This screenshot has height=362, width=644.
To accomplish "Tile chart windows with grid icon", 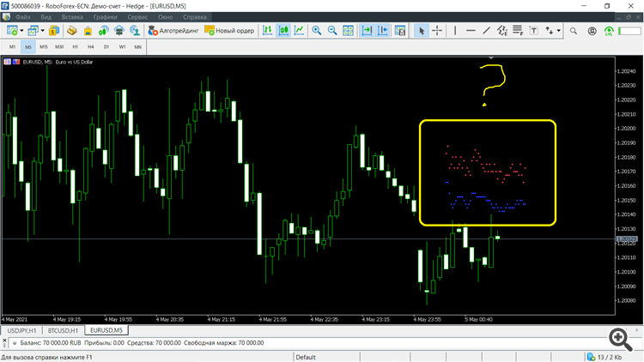I will 348,30.
